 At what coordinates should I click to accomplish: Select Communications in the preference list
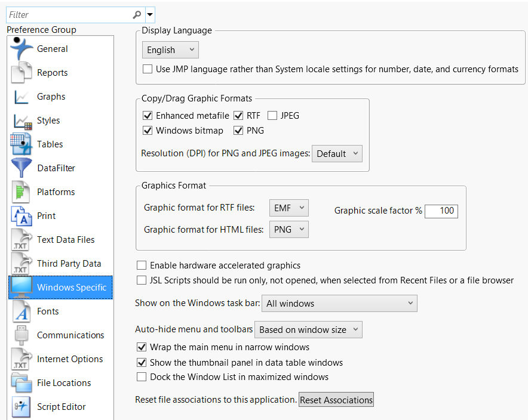coord(70,335)
